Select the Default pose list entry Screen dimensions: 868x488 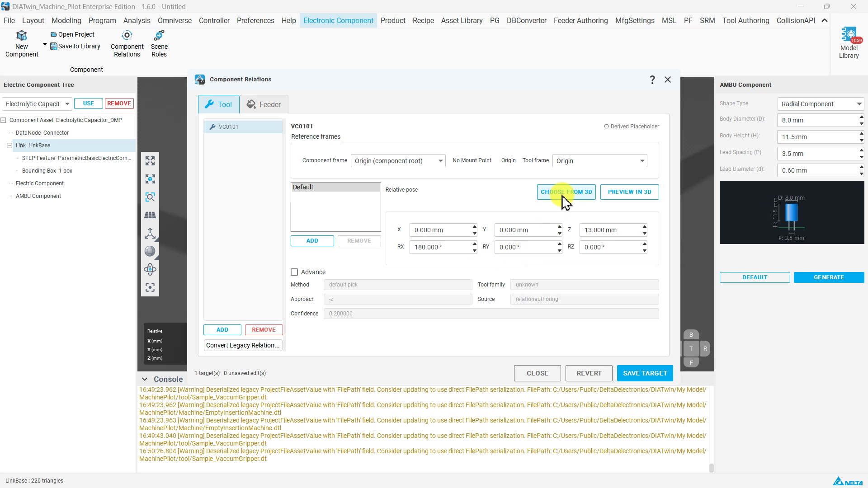coord(335,187)
